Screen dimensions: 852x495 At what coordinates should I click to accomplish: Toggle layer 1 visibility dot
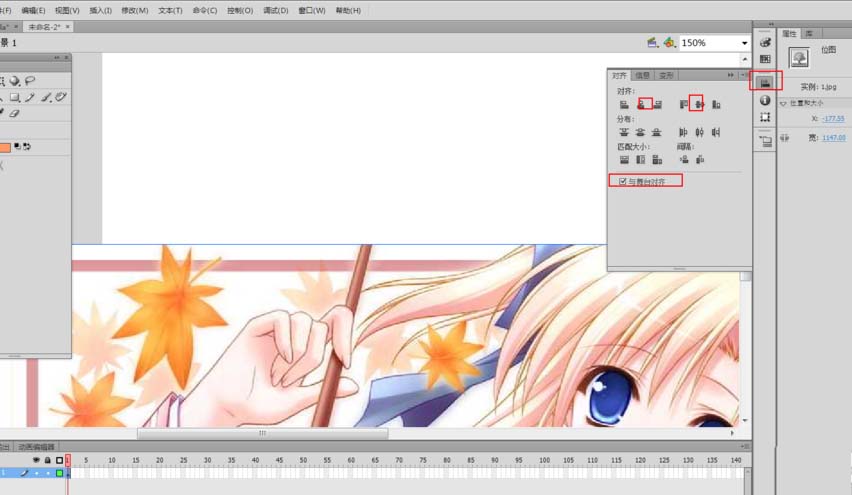coord(36,473)
